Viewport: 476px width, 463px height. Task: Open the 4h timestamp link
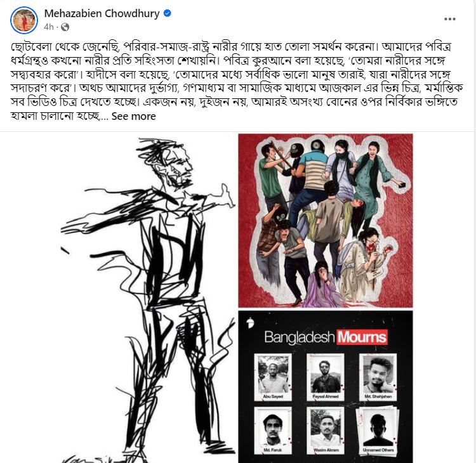click(49, 27)
